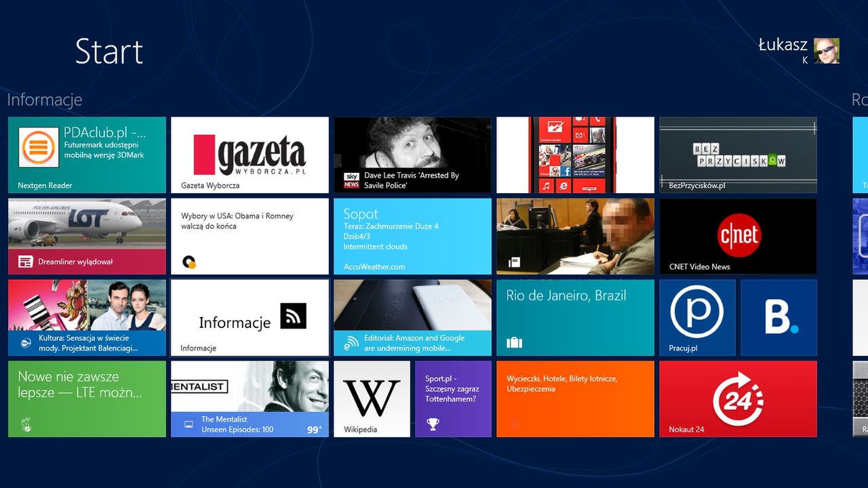This screenshot has width=868, height=488.
Task: Launch the Nokaut 24 tile
Action: [738, 399]
